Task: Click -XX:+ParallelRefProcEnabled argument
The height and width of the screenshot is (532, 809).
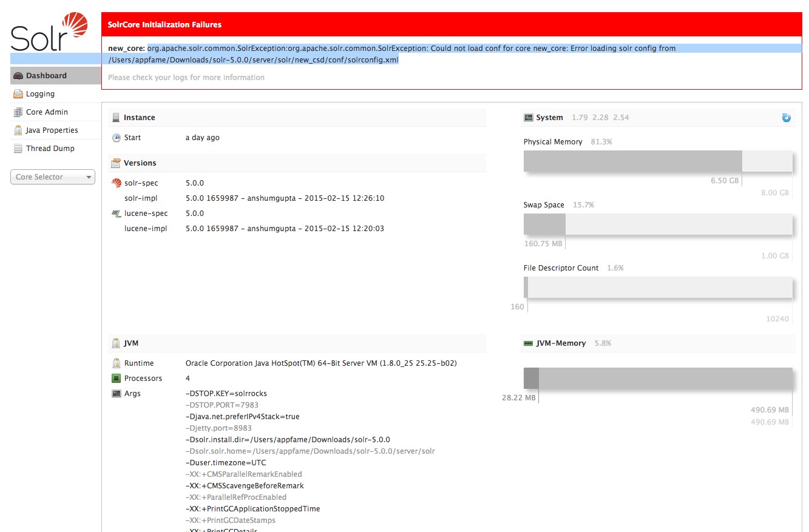Action: click(x=236, y=497)
